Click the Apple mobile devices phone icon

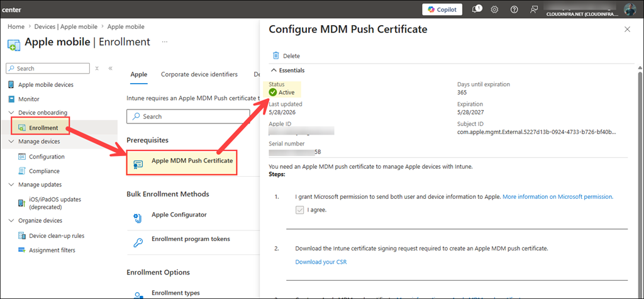pos(11,85)
